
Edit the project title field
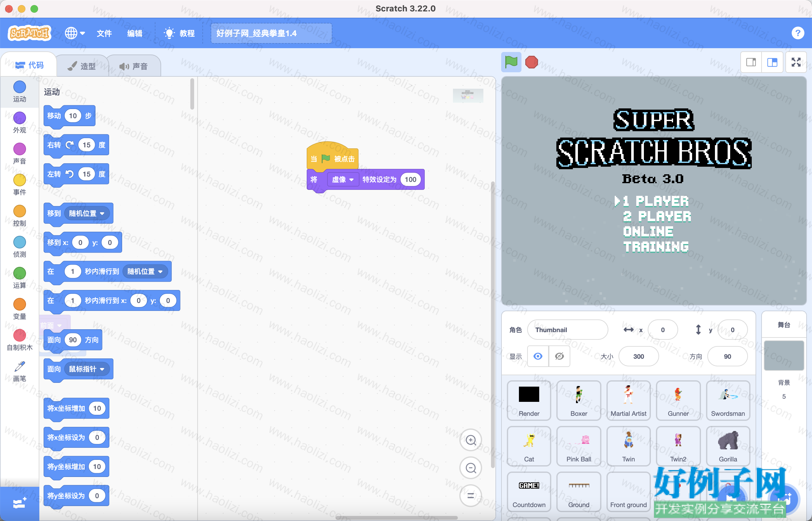pos(271,33)
